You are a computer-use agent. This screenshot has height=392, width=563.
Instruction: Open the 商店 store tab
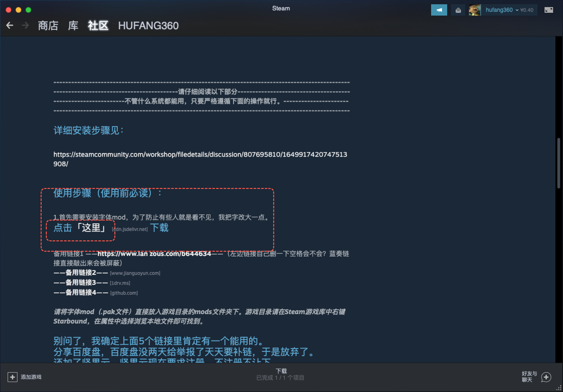pyautogui.click(x=48, y=26)
